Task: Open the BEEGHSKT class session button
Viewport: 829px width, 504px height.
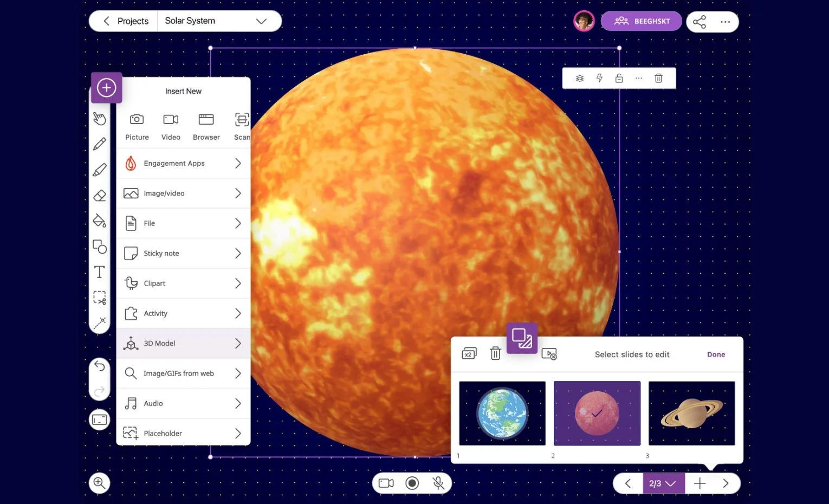Action: pos(642,21)
